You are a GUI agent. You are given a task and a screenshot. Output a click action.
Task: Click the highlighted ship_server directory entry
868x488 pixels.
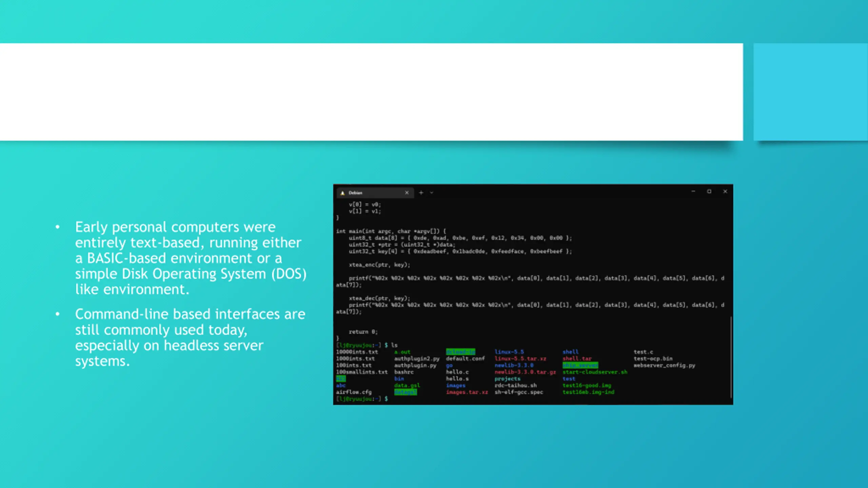click(580, 365)
